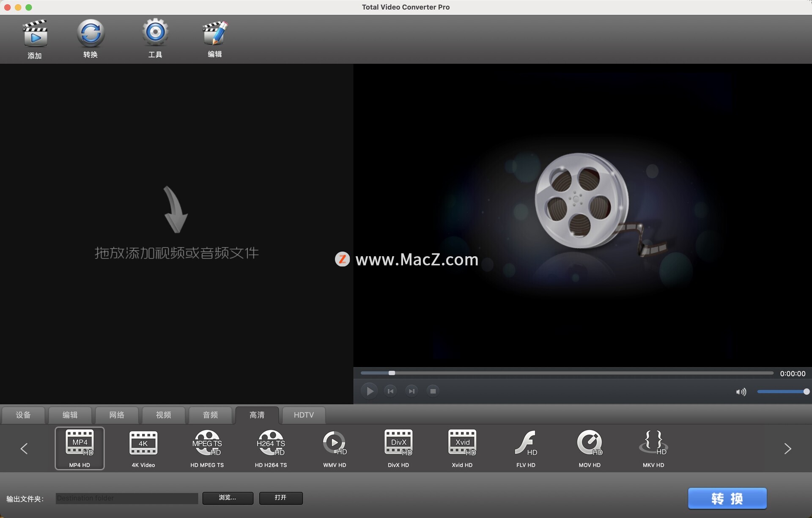Screen dimensions: 812x518
Task: Pick the Xvid HD format
Action: tap(462, 448)
